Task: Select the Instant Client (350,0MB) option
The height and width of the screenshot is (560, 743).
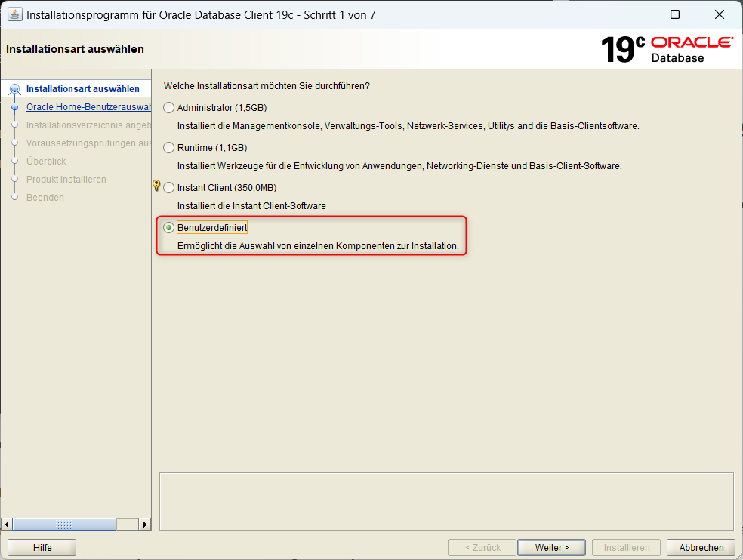Action: pyautogui.click(x=169, y=188)
